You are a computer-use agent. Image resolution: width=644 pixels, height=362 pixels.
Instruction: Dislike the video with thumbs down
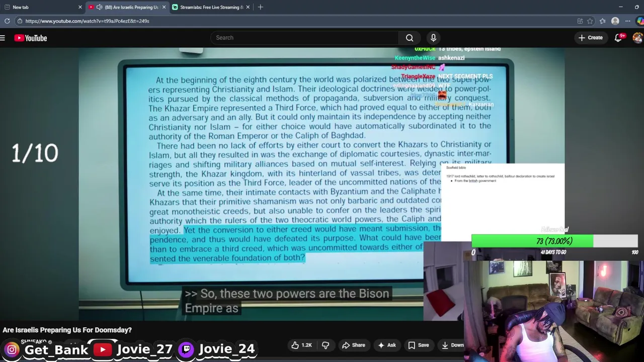pos(326,345)
